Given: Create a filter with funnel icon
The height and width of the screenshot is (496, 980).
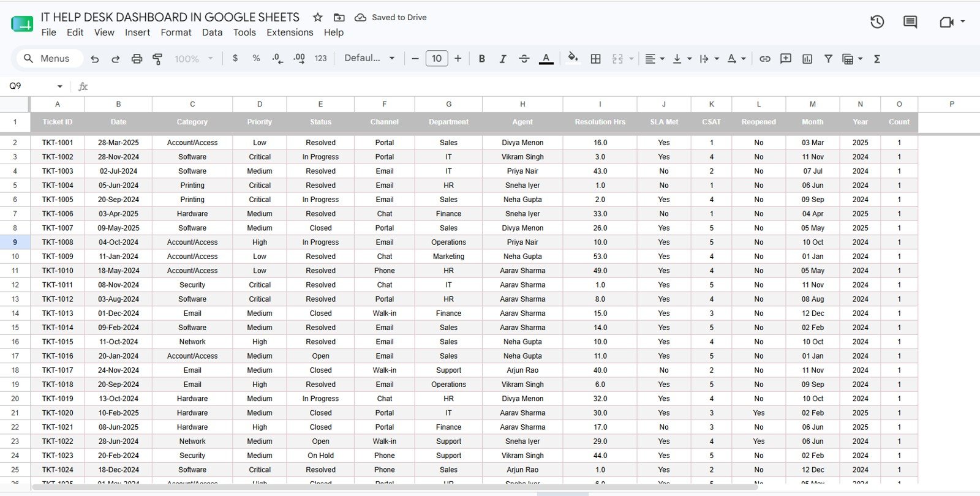Looking at the screenshot, I should (828, 59).
